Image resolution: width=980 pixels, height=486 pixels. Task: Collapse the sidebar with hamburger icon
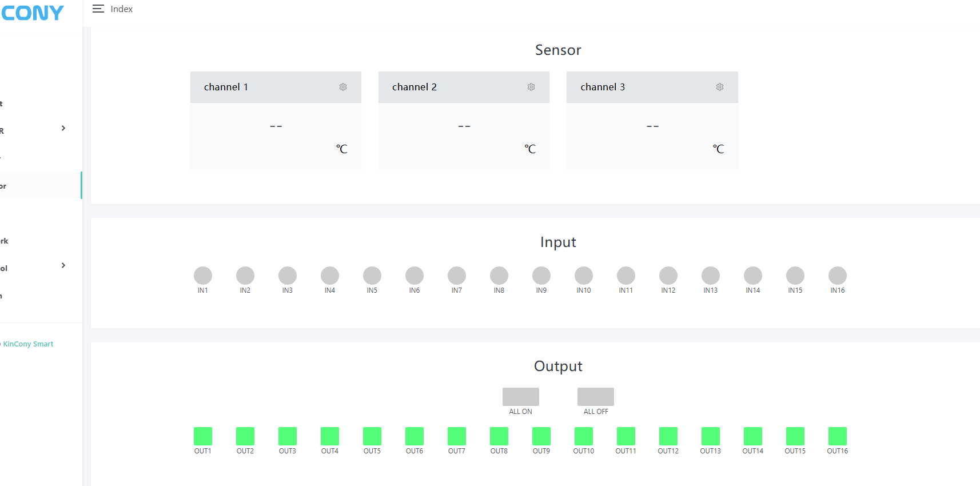point(98,9)
